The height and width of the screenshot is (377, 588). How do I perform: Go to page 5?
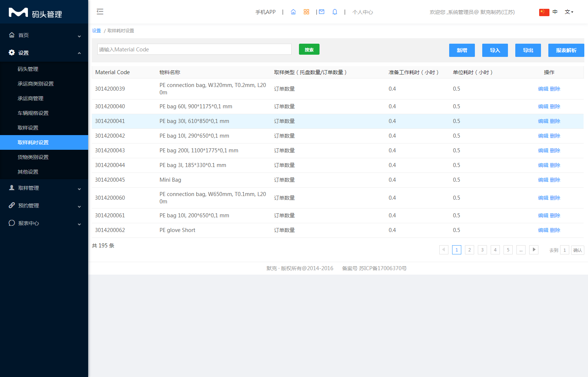coord(508,250)
